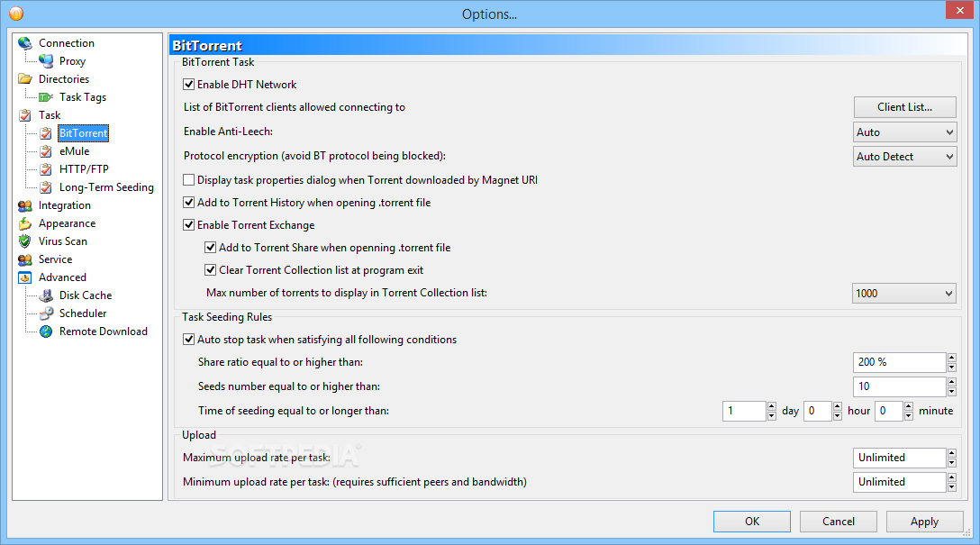The height and width of the screenshot is (545, 980).
Task: Click the Scheduler icon
Action: 46,313
